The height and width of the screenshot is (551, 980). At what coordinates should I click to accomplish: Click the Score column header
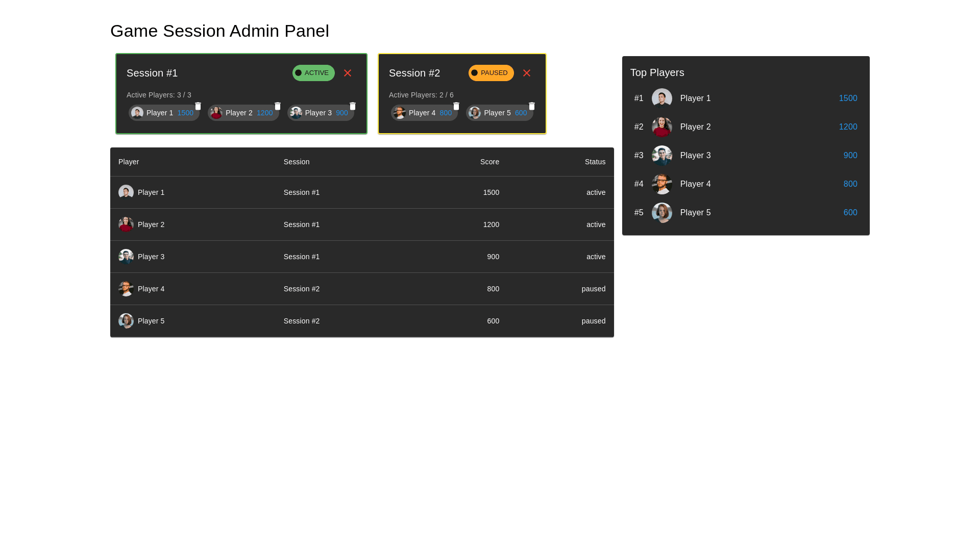point(489,162)
